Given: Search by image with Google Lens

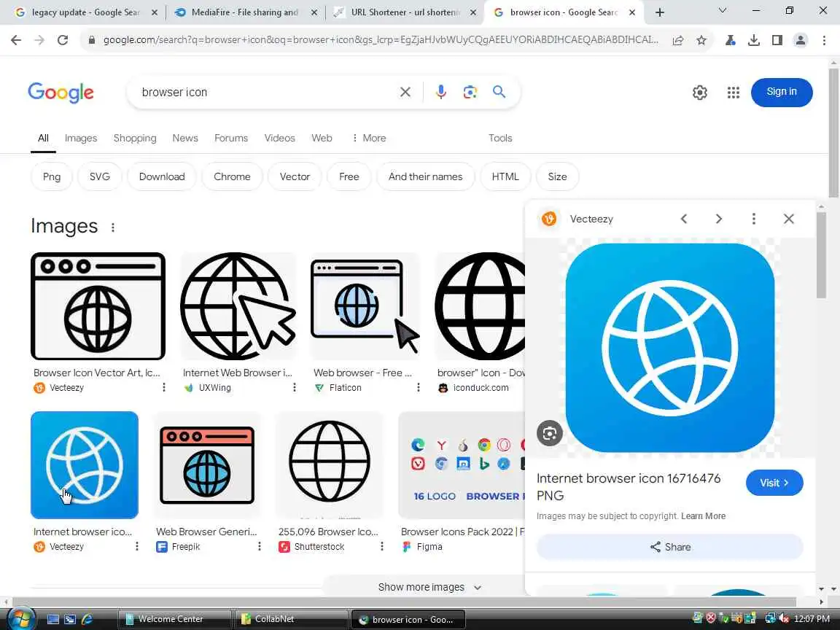Looking at the screenshot, I should [470, 92].
